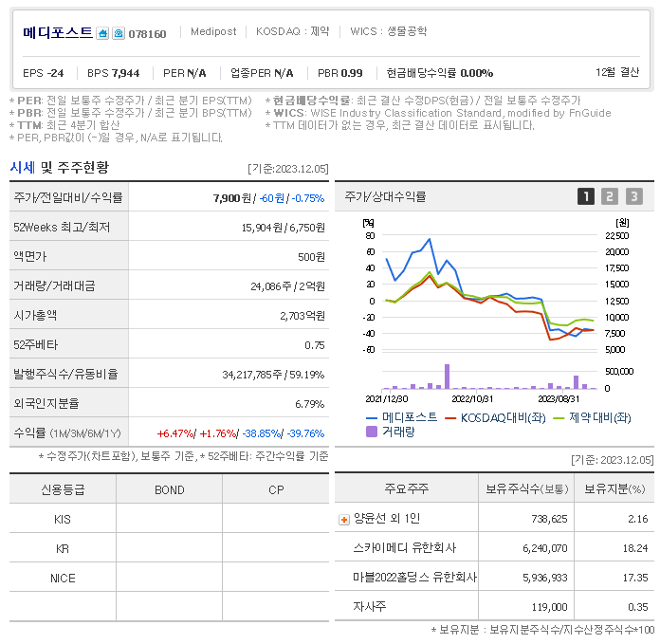Image resolution: width=660 pixels, height=644 pixels.
Task: Select the face value 500원
Action: tap(311, 257)
